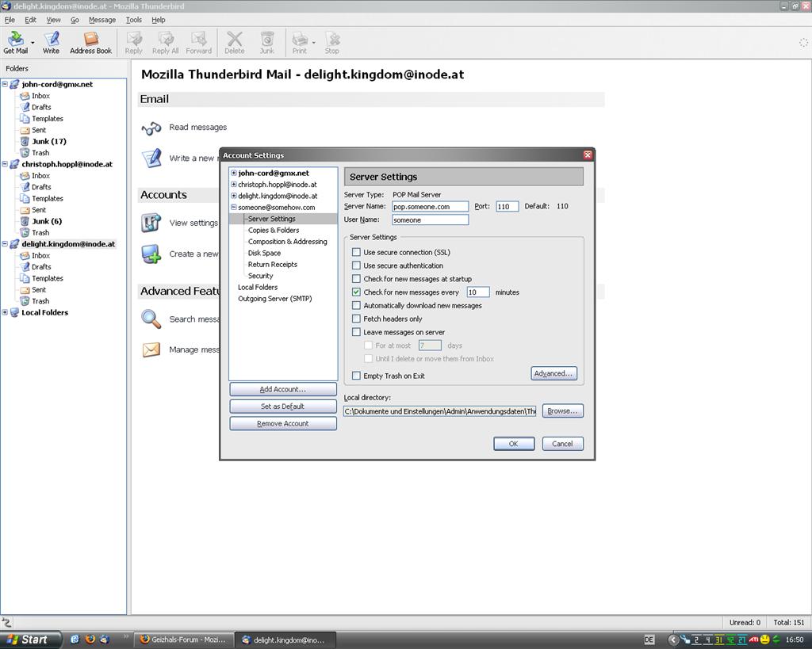Open the File menu
812x649 pixels.
(10, 20)
